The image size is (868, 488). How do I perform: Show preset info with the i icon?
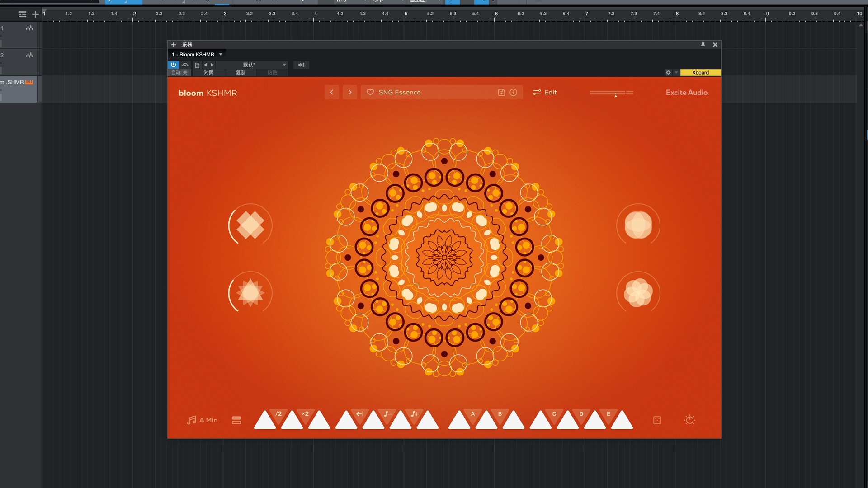514,92
